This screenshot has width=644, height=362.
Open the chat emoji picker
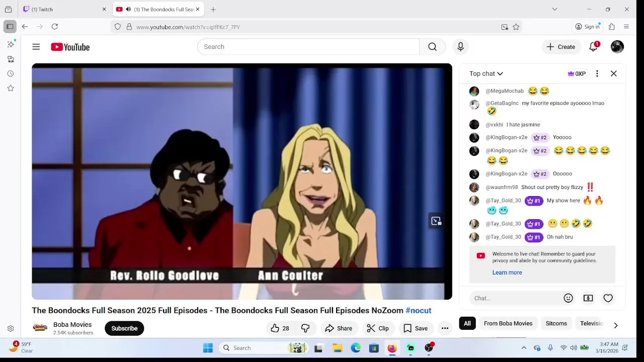[x=569, y=298]
